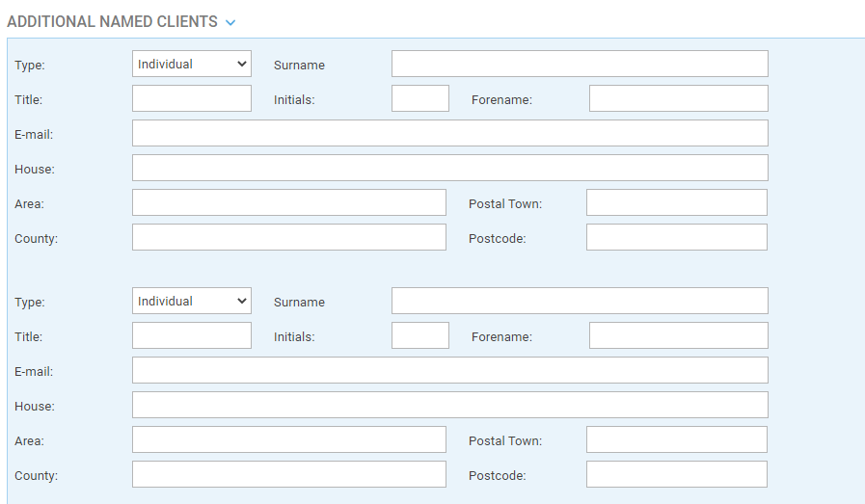
Task: Click the first client's Postcode field
Action: [x=677, y=238]
